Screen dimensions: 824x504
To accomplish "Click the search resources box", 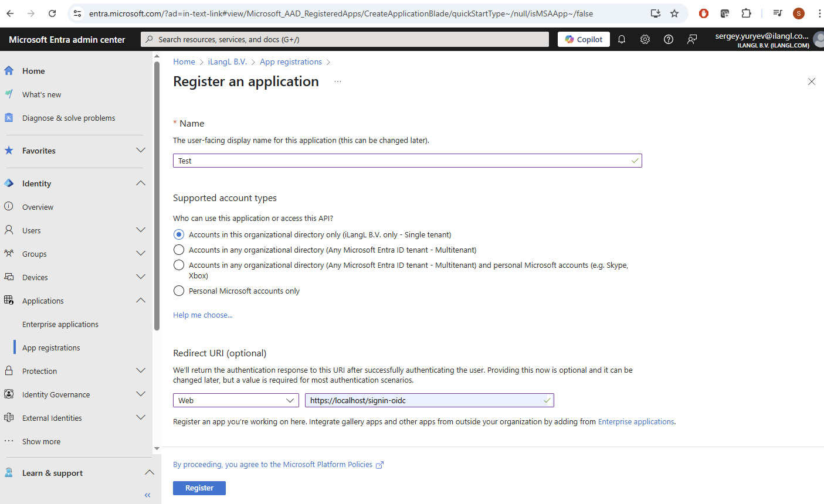I will tap(345, 39).
